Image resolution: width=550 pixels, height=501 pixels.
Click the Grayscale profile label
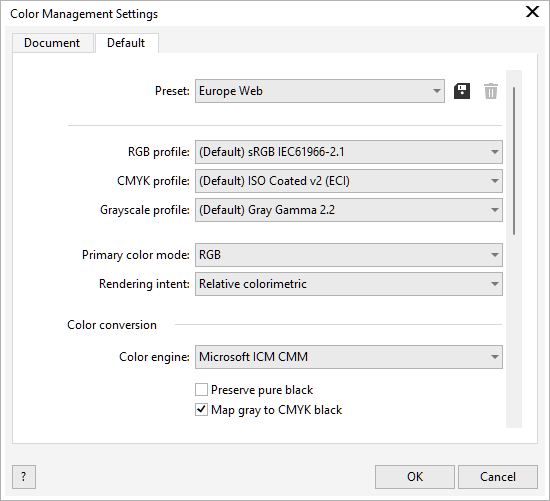tap(145, 210)
